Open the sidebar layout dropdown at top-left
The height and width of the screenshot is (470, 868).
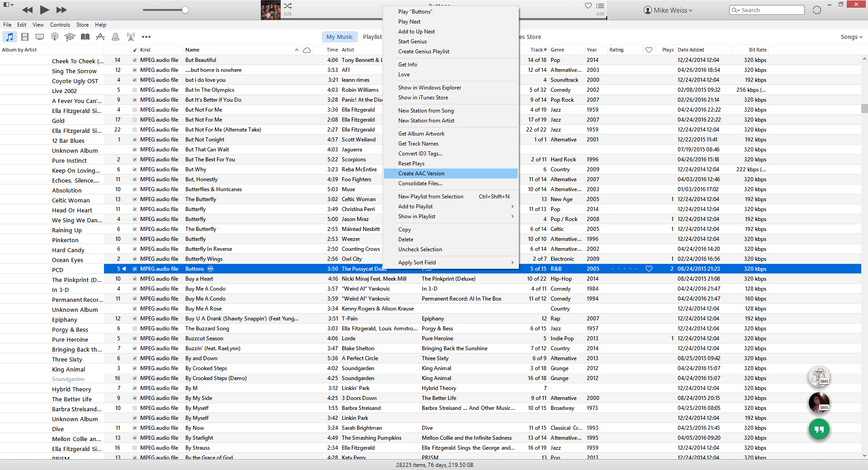tap(9, 5)
